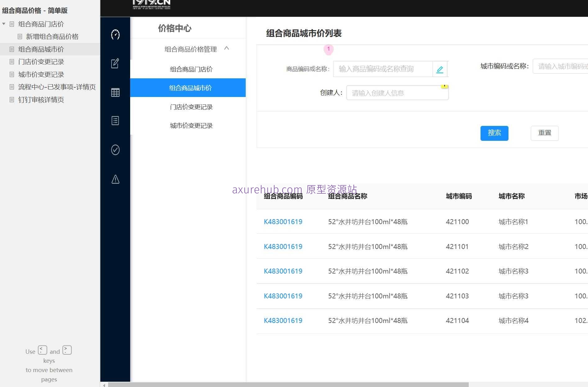
Task: Open 流程中心-已发事项-详情页 in outline
Action: point(57,87)
